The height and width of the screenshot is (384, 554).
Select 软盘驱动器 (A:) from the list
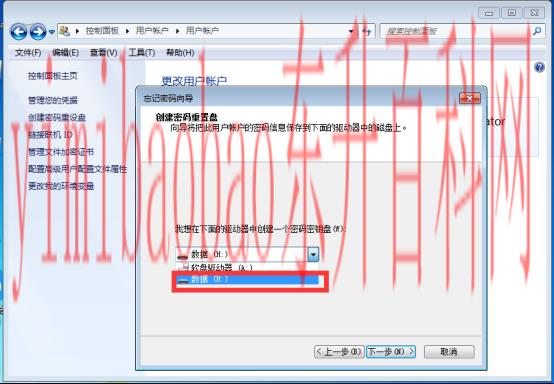247,267
